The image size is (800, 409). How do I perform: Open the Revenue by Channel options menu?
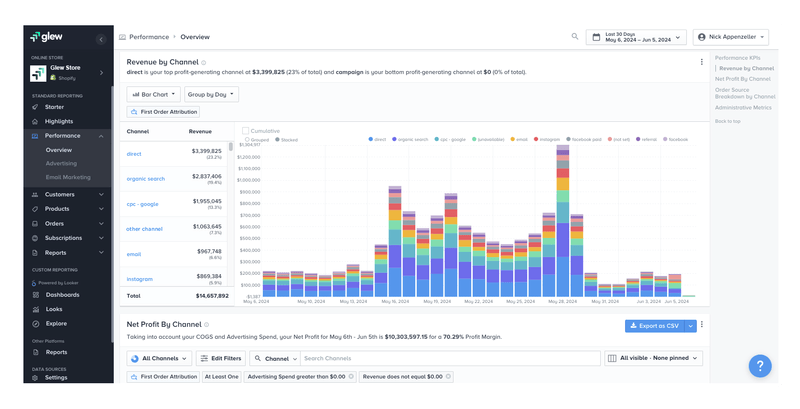(x=702, y=62)
